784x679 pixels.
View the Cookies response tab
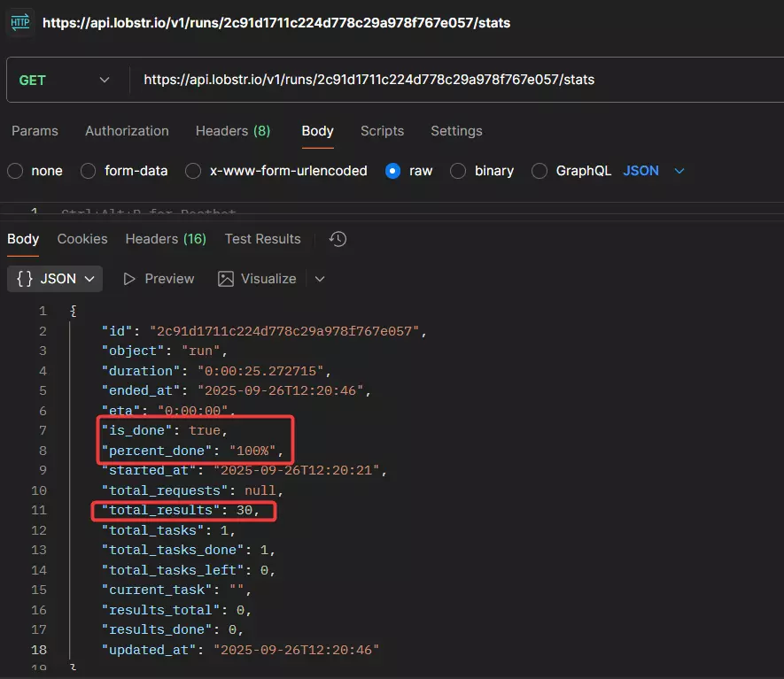(82, 238)
